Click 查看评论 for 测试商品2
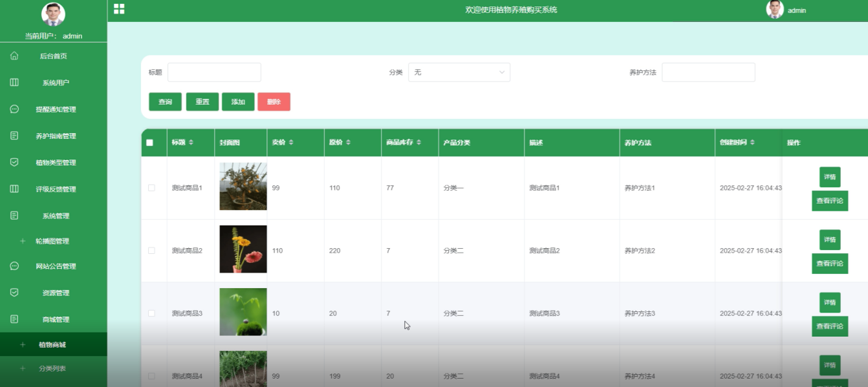The image size is (868, 387). click(x=830, y=264)
